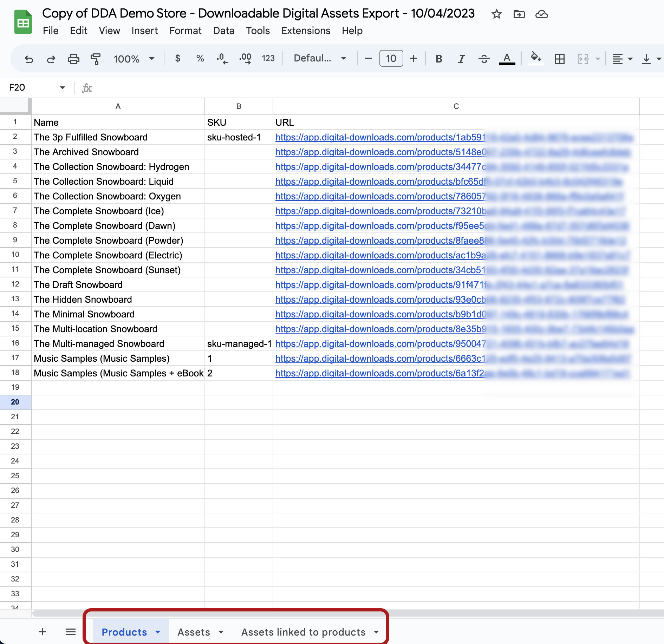The height and width of the screenshot is (644, 664).
Task: Open the Borders tool
Action: [559, 59]
